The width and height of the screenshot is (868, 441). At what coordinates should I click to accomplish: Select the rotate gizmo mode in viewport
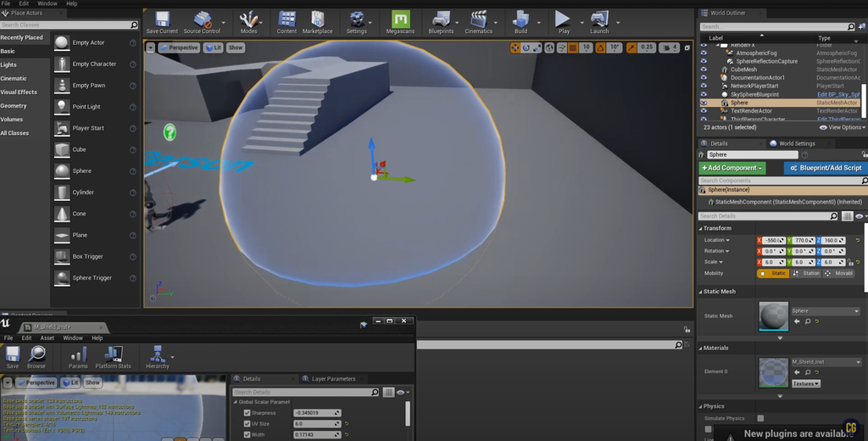(x=526, y=47)
